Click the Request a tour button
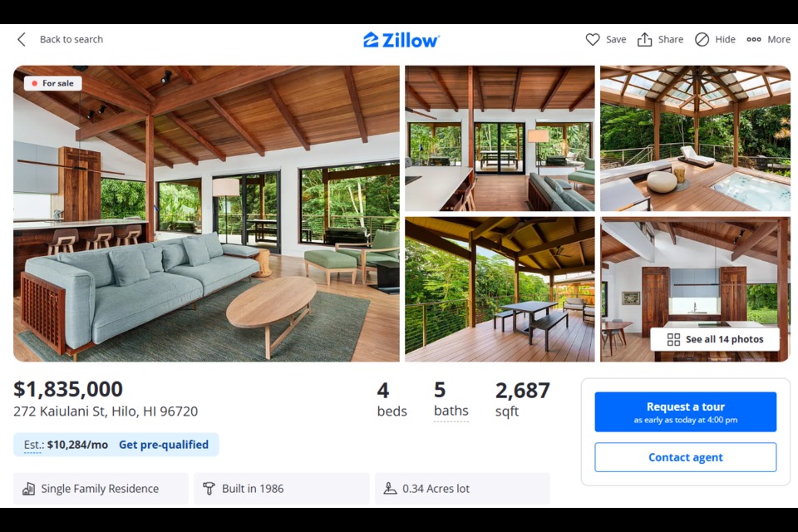The height and width of the screenshot is (532, 798). point(686,411)
